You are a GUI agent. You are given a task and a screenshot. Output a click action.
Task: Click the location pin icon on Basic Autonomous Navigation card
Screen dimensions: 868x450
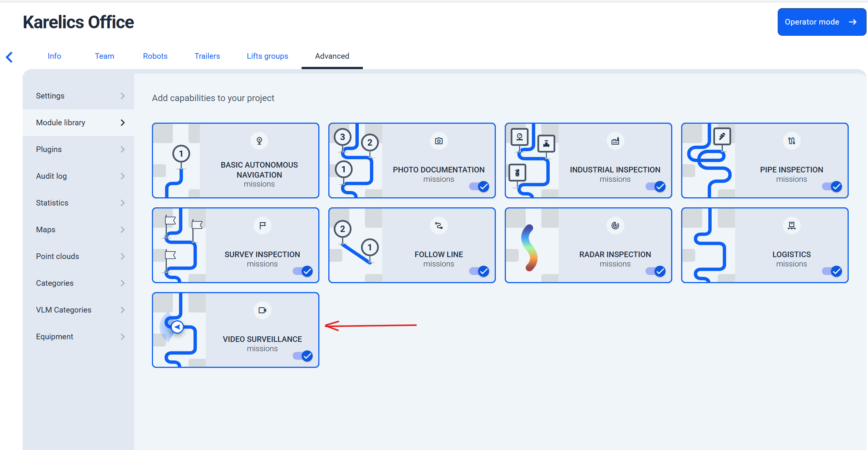(x=259, y=141)
